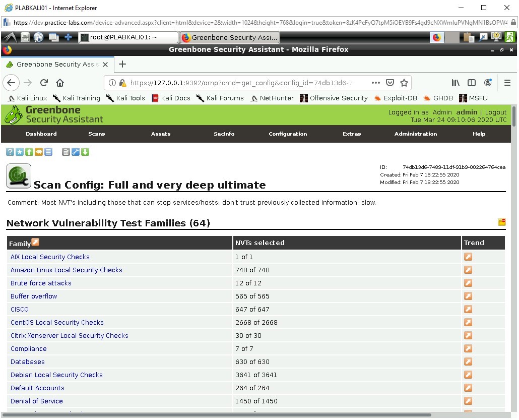Create a new scan config
Viewport: 519px width, 420px height.
(19, 152)
